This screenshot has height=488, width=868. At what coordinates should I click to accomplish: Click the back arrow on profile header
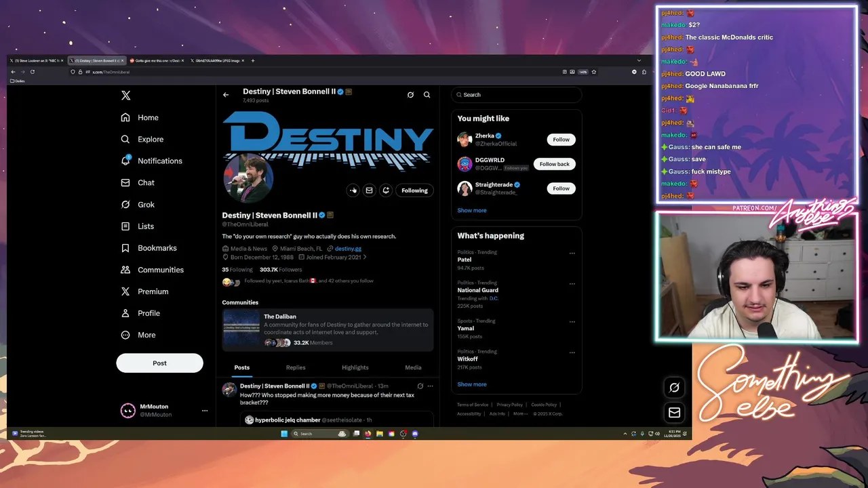pyautogui.click(x=226, y=95)
